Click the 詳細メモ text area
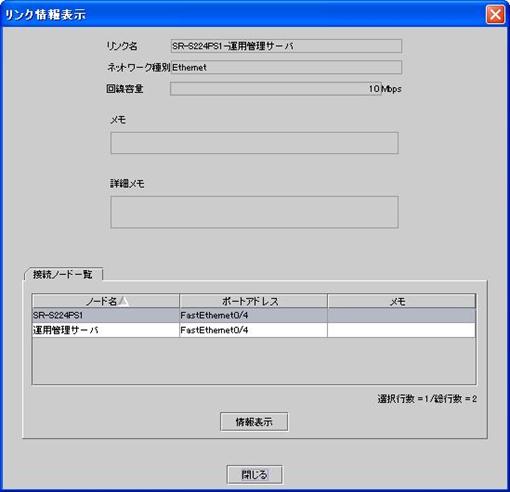This screenshot has height=492, width=510. (254, 212)
